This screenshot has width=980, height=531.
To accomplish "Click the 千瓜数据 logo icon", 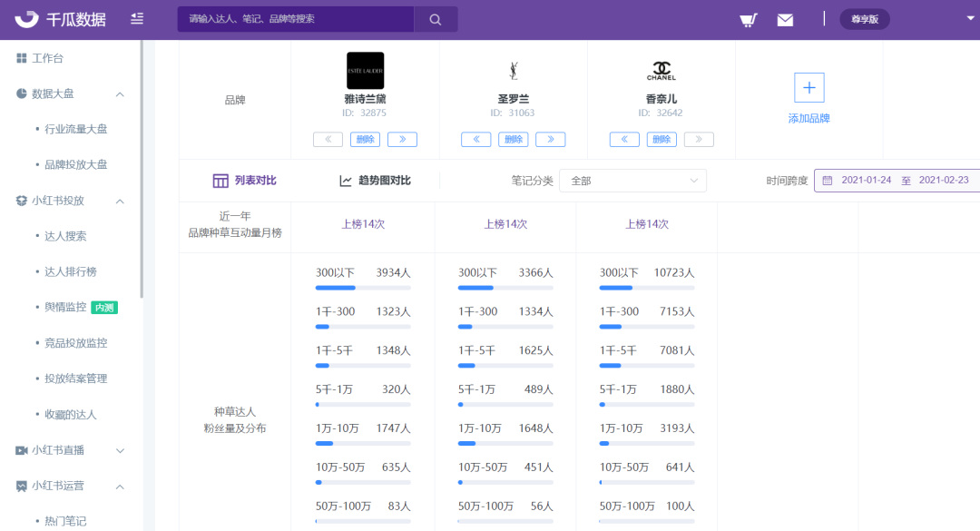I will [x=26, y=19].
